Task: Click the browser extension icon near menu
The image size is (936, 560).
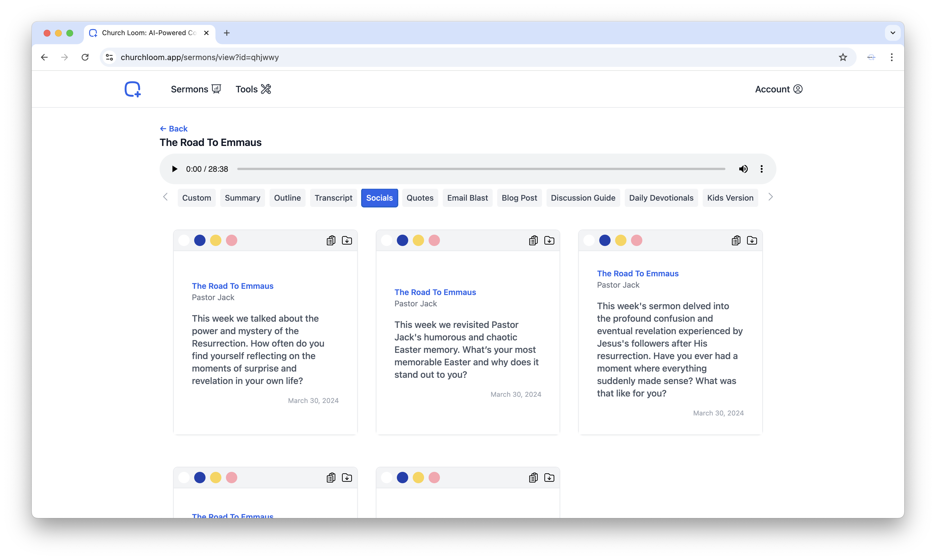Action: 871,57
